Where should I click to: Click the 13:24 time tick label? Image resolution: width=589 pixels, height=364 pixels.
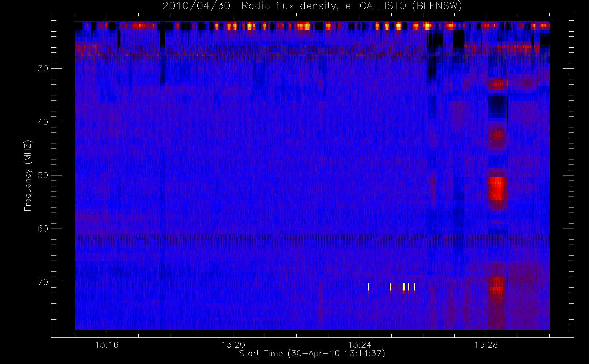coord(360,345)
